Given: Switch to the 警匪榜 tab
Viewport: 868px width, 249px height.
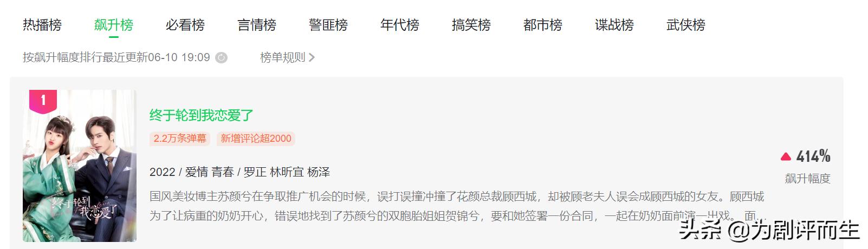Looking at the screenshot, I should point(328,25).
